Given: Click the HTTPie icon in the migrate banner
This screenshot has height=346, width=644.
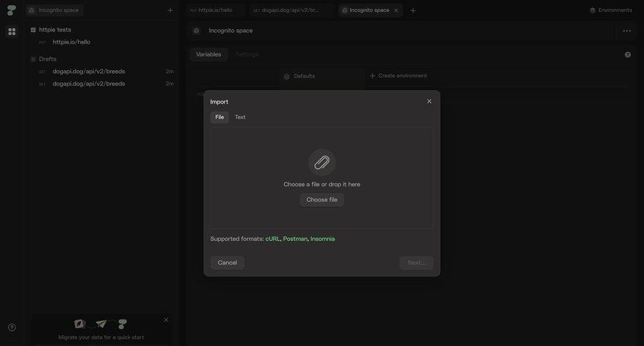Looking at the screenshot, I should [122, 325].
